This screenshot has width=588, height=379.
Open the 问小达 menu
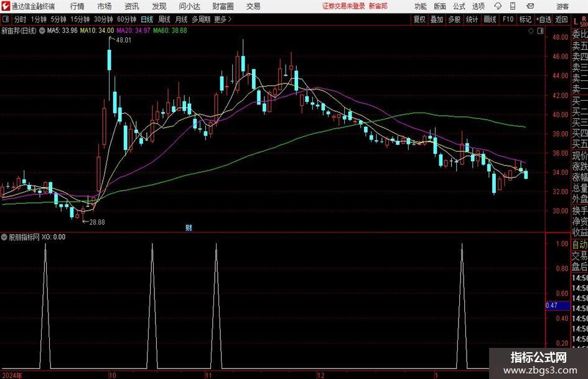[x=189, y=6]
